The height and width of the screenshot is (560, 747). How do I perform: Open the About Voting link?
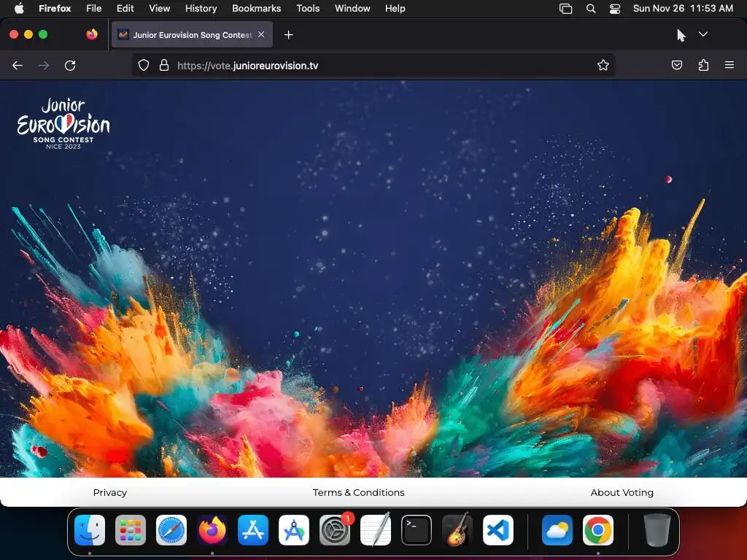click(622, 492)
